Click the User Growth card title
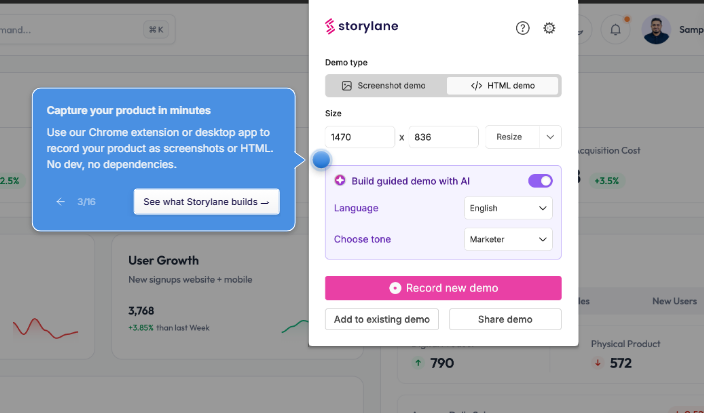 coord(163,260)
